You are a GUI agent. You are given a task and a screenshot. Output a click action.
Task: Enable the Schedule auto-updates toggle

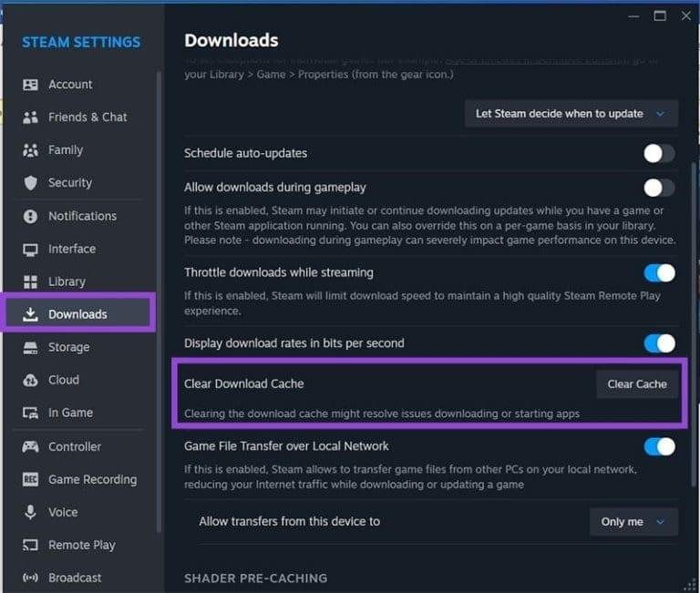point(658,153)
